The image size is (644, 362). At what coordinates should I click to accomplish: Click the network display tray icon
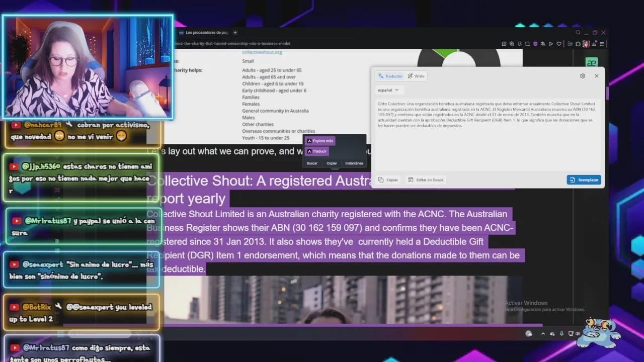(x=571, y=334)
